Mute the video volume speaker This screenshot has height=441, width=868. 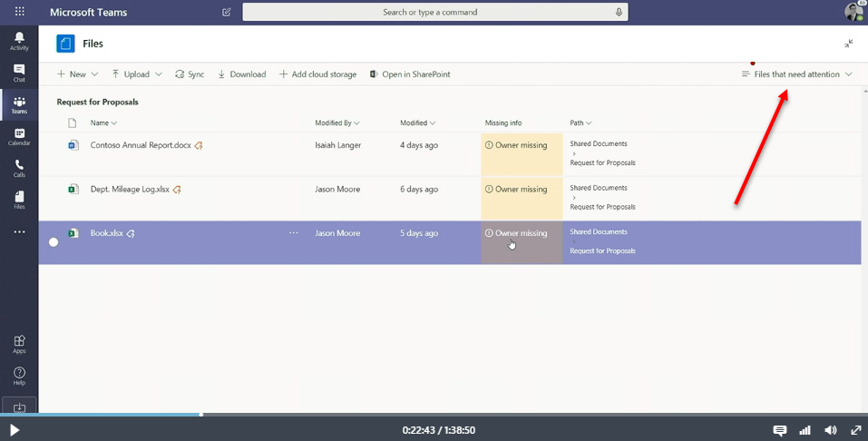(830, 430)
